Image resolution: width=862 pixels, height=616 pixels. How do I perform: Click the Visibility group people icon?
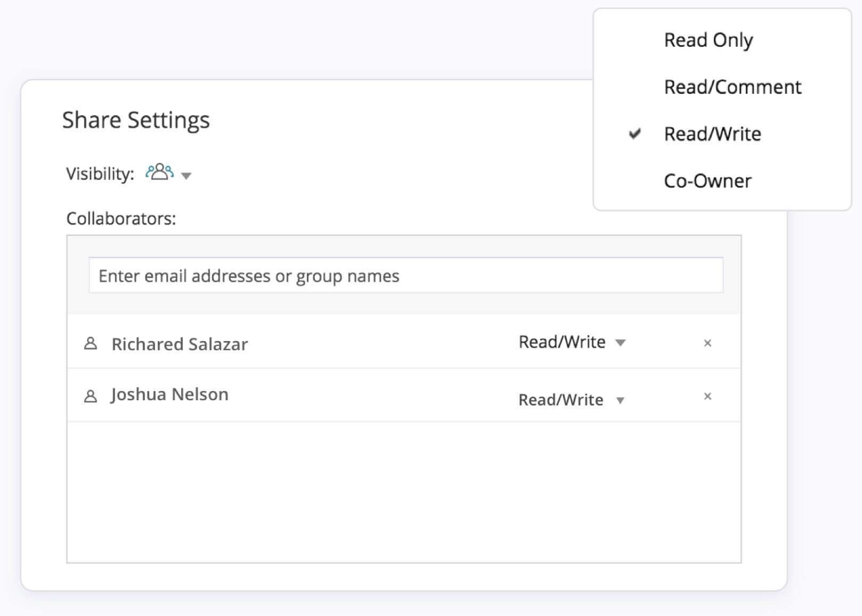click(x=160, y=172)
